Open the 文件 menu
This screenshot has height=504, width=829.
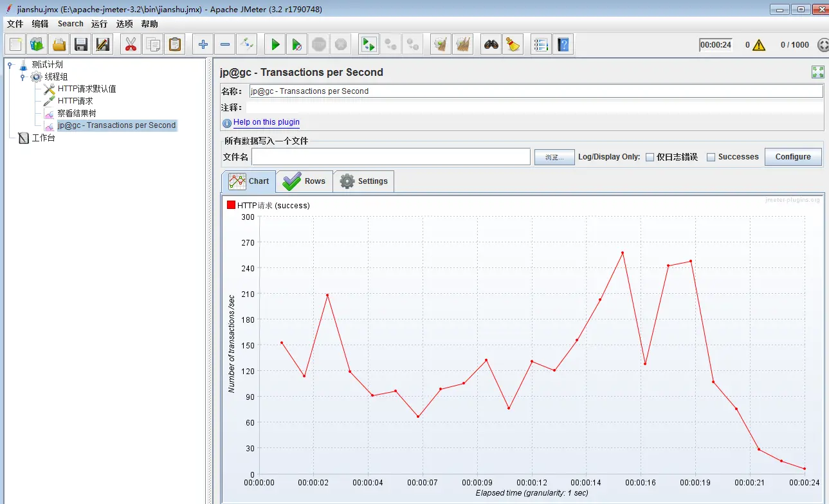tap(15, 24)
